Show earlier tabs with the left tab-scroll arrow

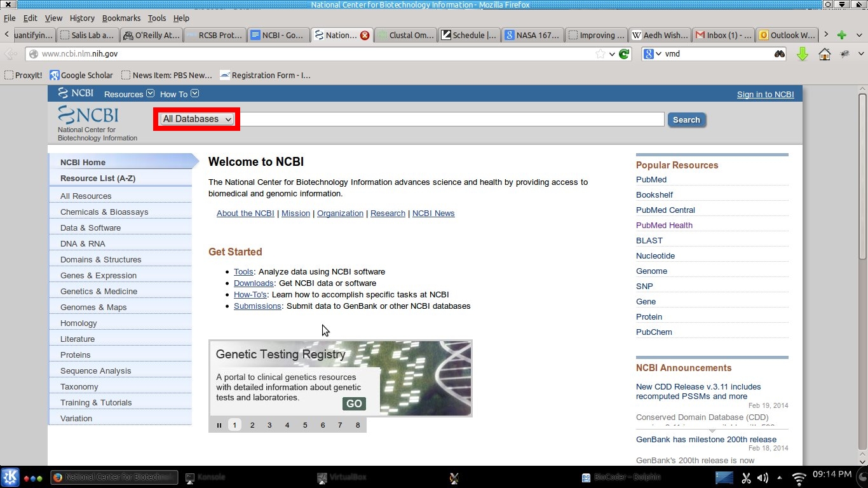click(6, 35)
